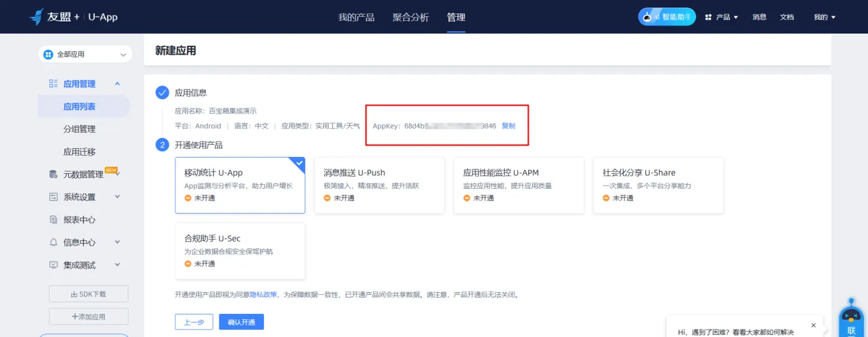868x337 pixels.
Task: Select the 管理 tab
Action: (456, 17)
